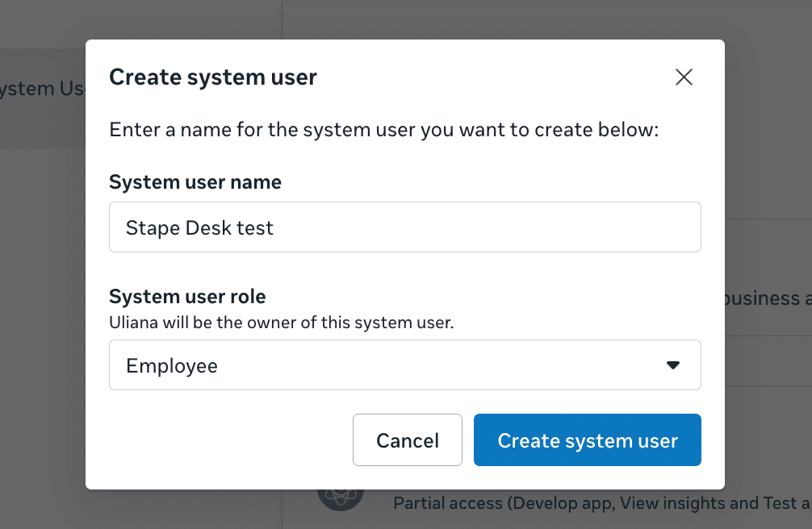The width and height of the screenshot is (812, 529).
Task: Select Cancel to discard the new user
Action: tap(407, 439)
